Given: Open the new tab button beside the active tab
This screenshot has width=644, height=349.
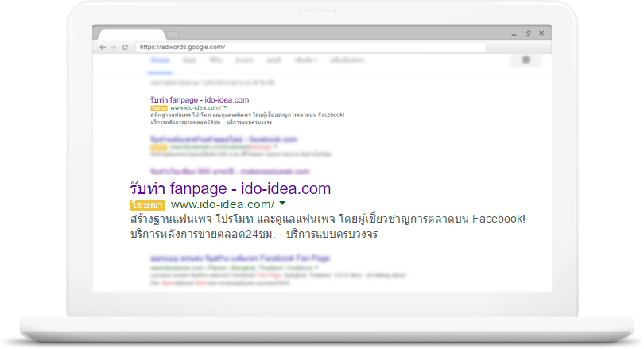Looking at the screenshot, I should click(x=173, y=34).
